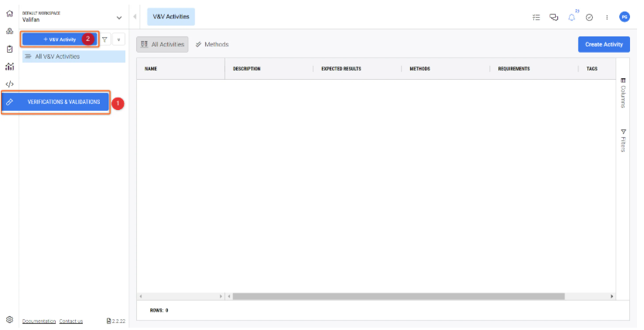The height and width of the screenshot is (330, 644).
Task: Sort by the TAGS column header
Action: (x=592, y=69)
